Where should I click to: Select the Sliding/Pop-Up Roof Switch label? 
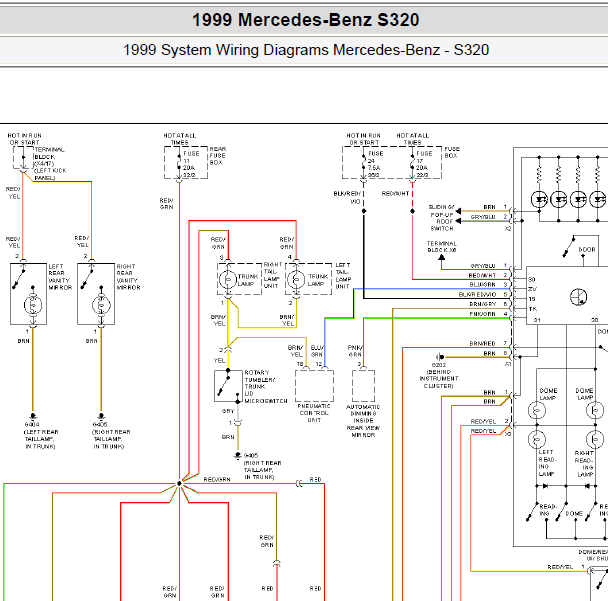pyautogui.click(x=441, y=218)
